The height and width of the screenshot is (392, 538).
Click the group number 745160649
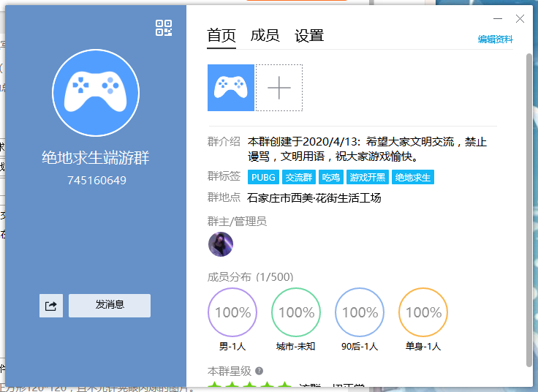point(96,180)
